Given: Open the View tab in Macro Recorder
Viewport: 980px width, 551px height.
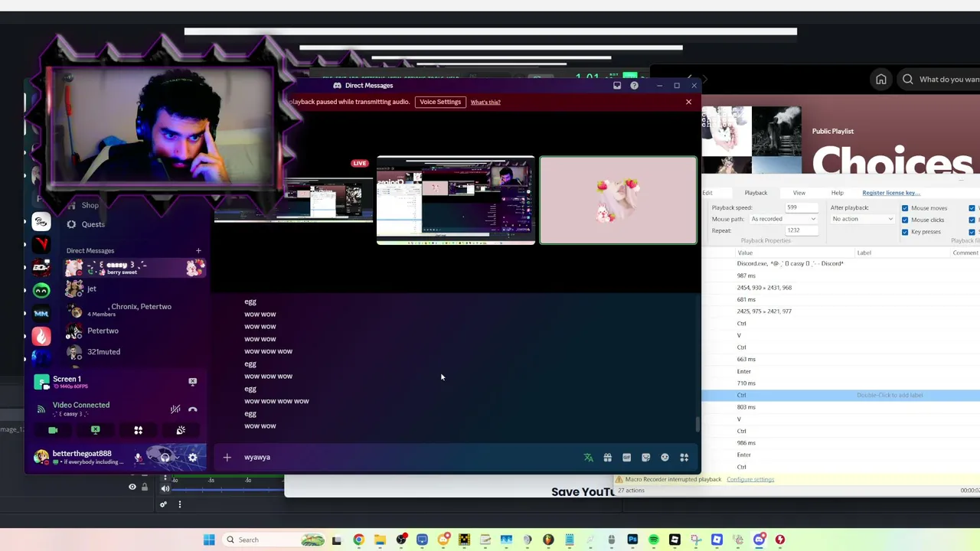Looking at the screenshot, I should 799,193.
